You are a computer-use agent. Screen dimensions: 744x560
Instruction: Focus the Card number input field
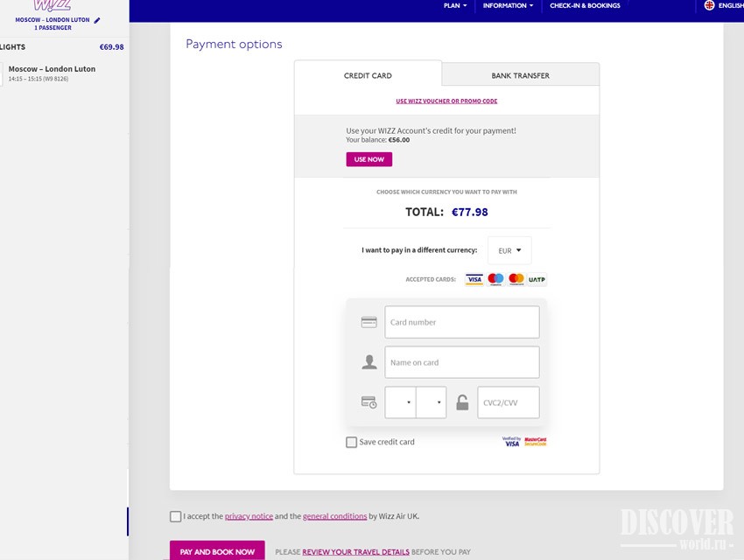coord(461,322)
